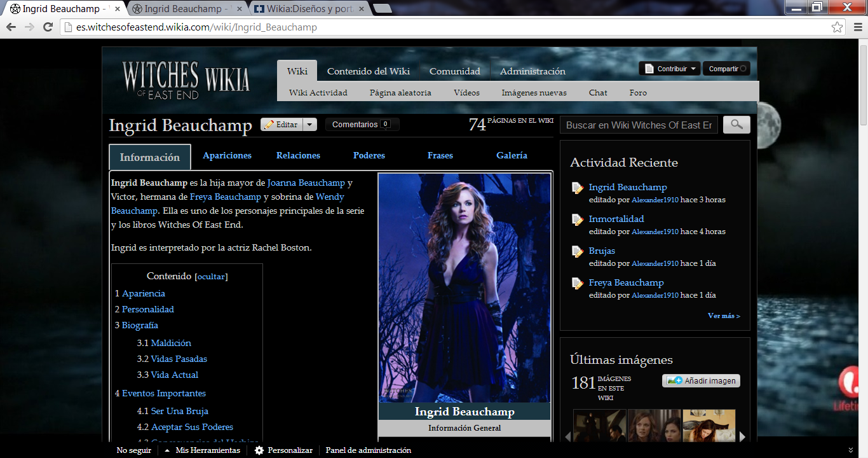Bookmark this page with the star icon

coord(837,27)
